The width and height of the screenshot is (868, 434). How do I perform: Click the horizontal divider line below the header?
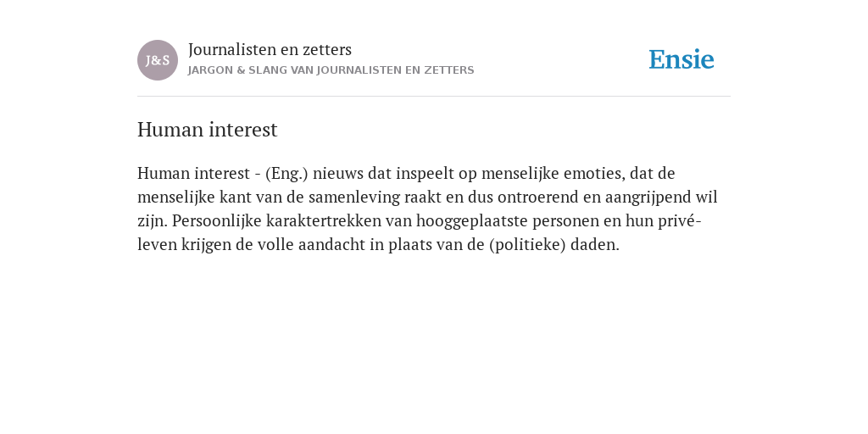(434, 97)
